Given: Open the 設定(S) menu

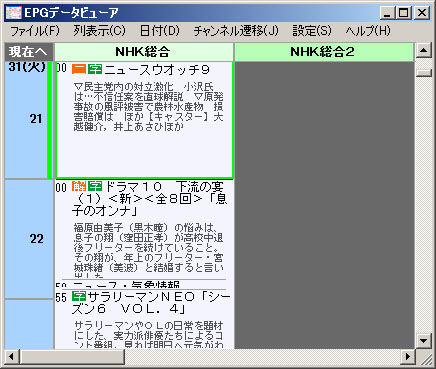Looking at the screenshot, I should point(312,31).
